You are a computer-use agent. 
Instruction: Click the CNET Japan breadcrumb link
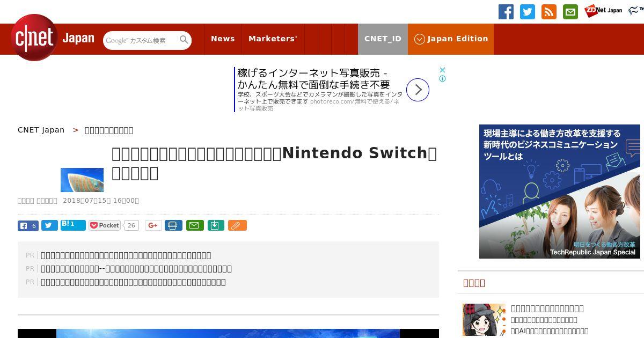[x=41, y=130]
